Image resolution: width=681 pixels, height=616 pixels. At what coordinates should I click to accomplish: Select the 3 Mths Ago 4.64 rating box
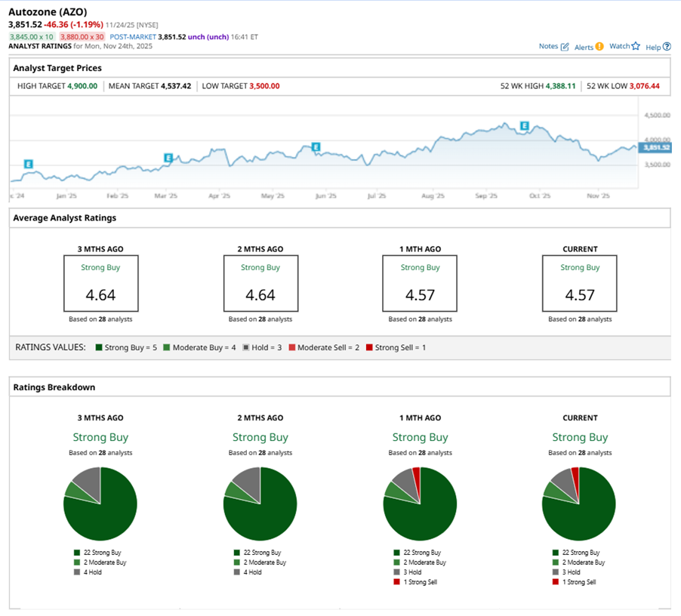click(100, 283)
